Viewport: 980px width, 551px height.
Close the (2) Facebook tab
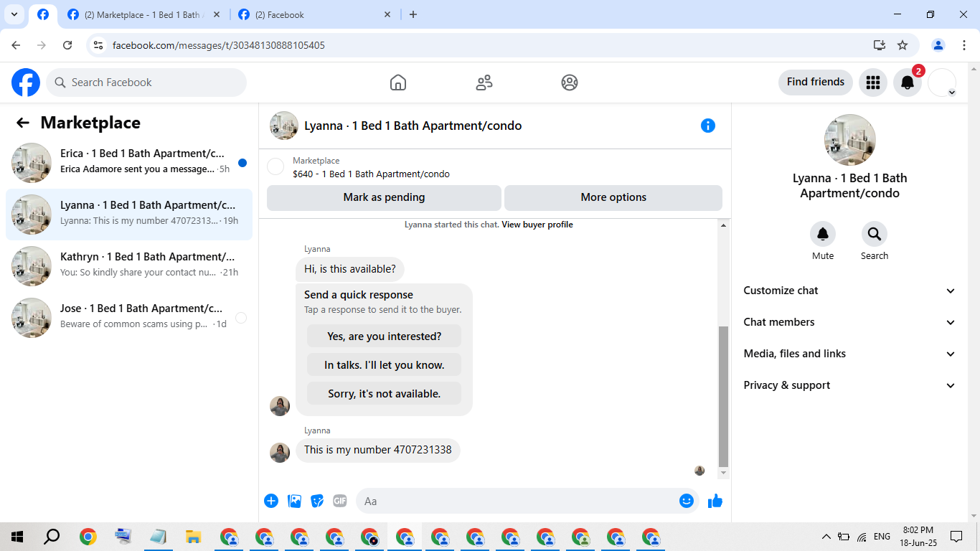click(387, 14)
